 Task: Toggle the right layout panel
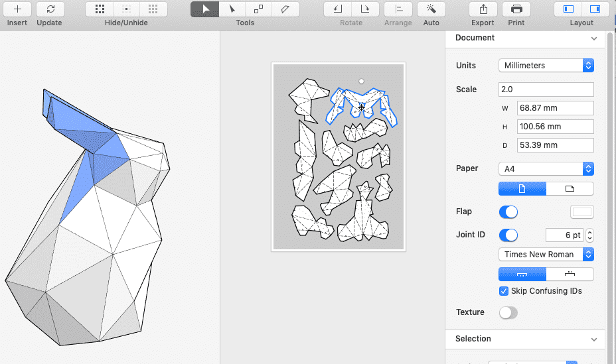(x=595, y=9)
